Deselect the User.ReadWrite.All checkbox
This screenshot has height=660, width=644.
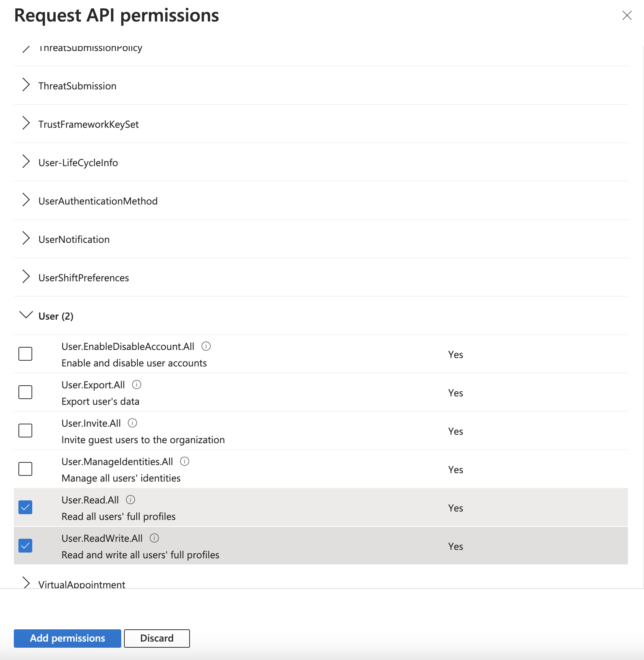click(x=25, y=546)
